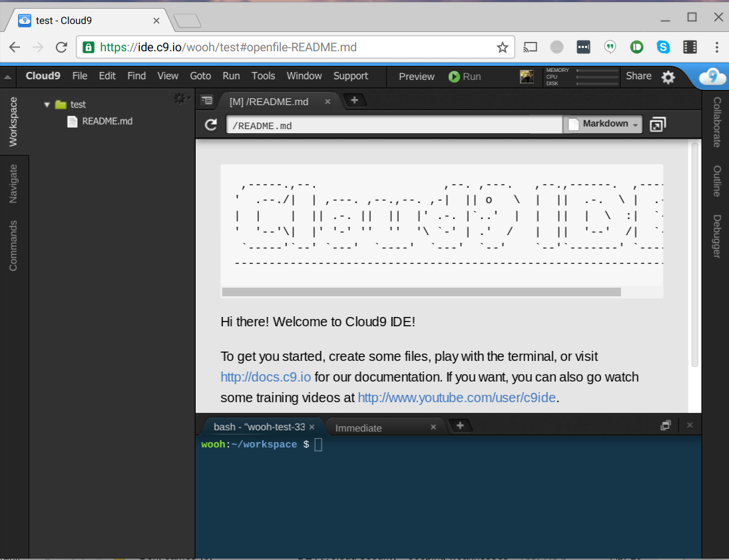Go back in browser history
Image resolution: width=729 pixels, height=560 pixels.
15,47
